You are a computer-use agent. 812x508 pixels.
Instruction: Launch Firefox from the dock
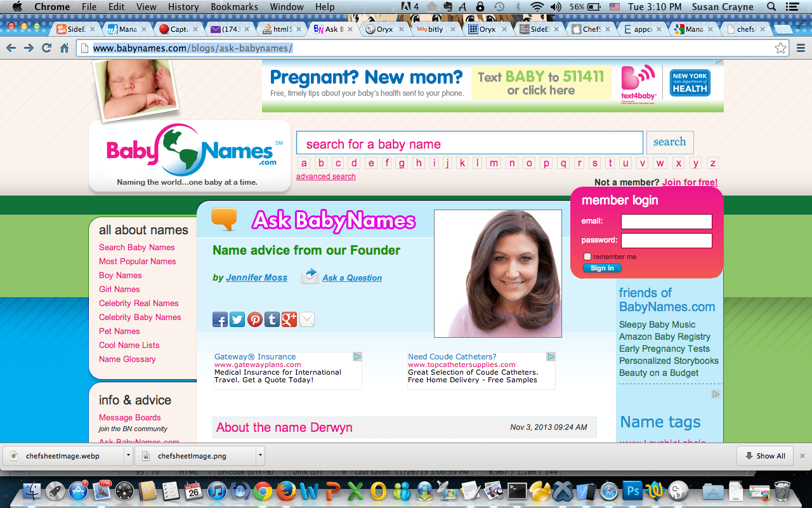(x=285, y=491)
